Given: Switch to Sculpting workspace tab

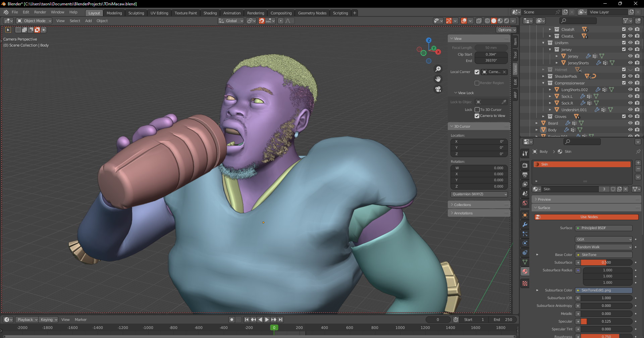Looking at the screenshot, I should point(136,13).
